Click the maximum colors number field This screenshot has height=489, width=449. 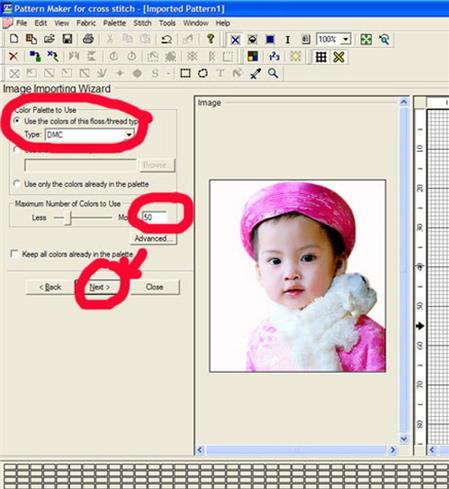coord(154,218)
